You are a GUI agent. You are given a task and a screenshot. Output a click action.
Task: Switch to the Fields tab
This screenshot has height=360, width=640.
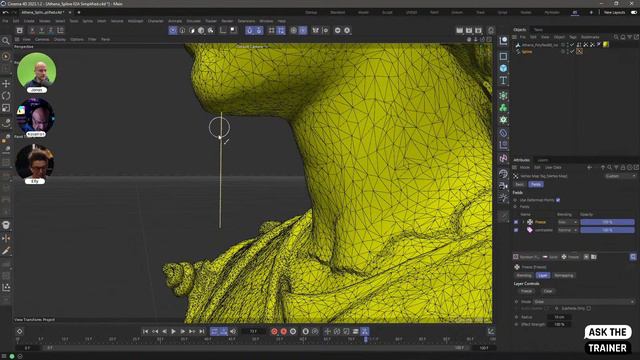536,184
